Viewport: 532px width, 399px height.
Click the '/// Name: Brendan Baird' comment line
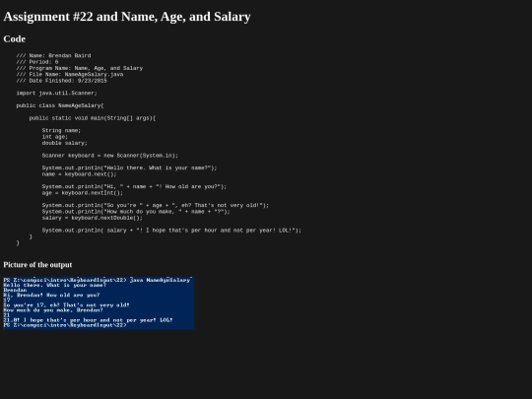point(53,55)
